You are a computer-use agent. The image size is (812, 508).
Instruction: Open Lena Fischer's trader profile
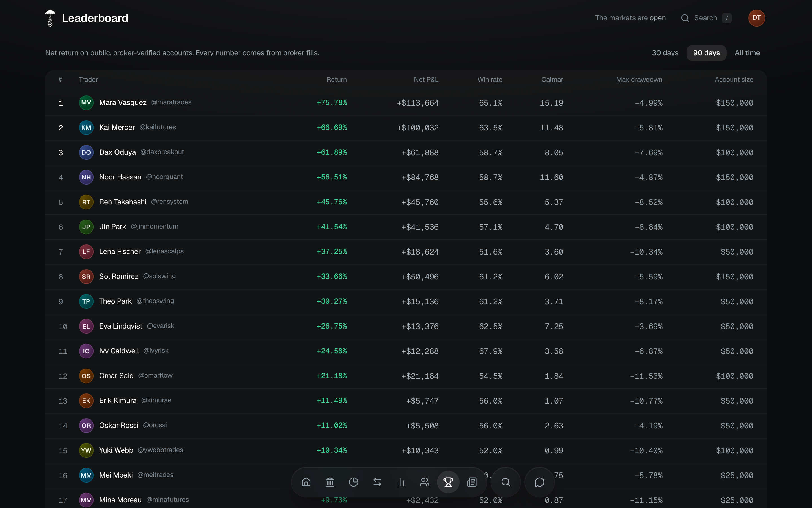(120, 252)
